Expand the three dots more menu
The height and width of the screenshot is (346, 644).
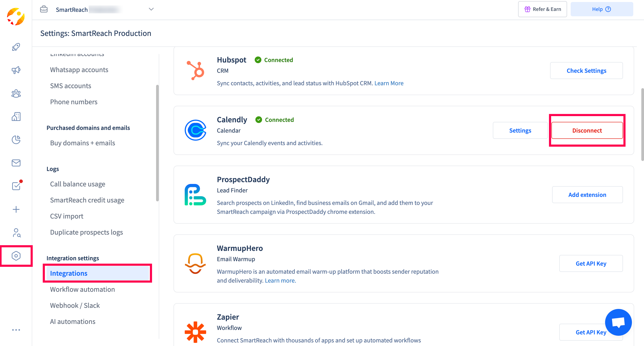pos(16,330)
